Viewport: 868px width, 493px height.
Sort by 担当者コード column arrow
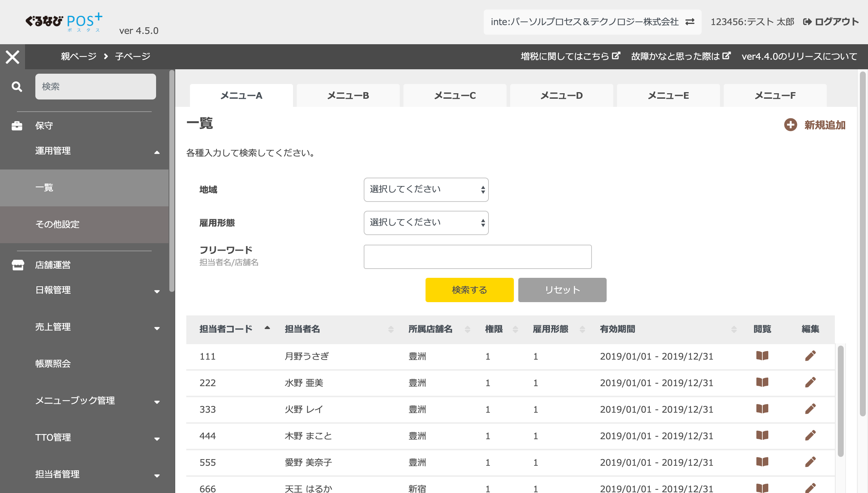[x=267, y=328]
